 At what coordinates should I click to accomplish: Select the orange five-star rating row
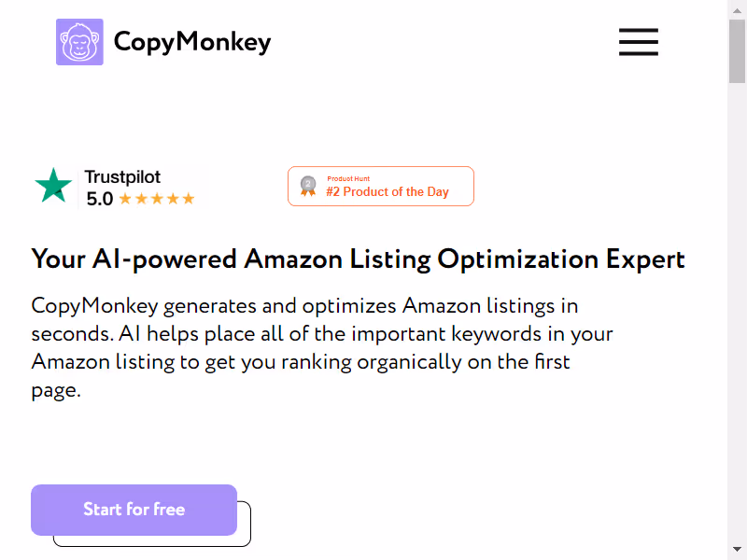click(x=157, y=198)
